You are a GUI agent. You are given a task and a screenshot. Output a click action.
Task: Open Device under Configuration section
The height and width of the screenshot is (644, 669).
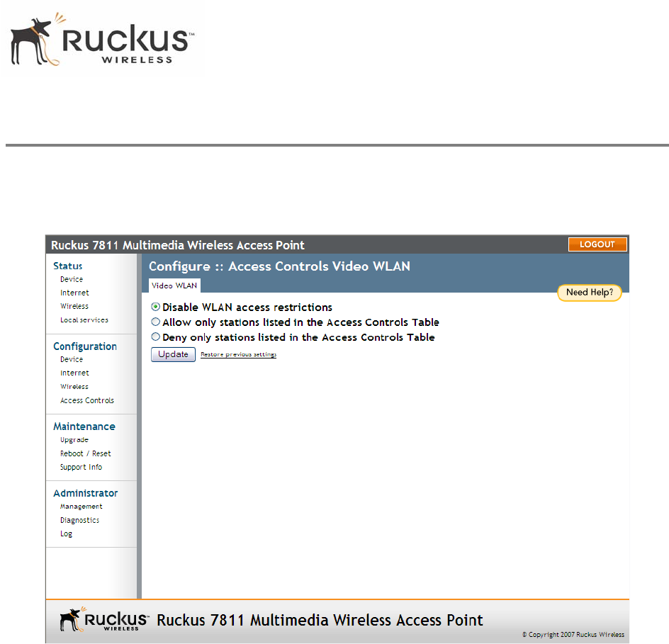pyautogui.click(x=72, y=359)
